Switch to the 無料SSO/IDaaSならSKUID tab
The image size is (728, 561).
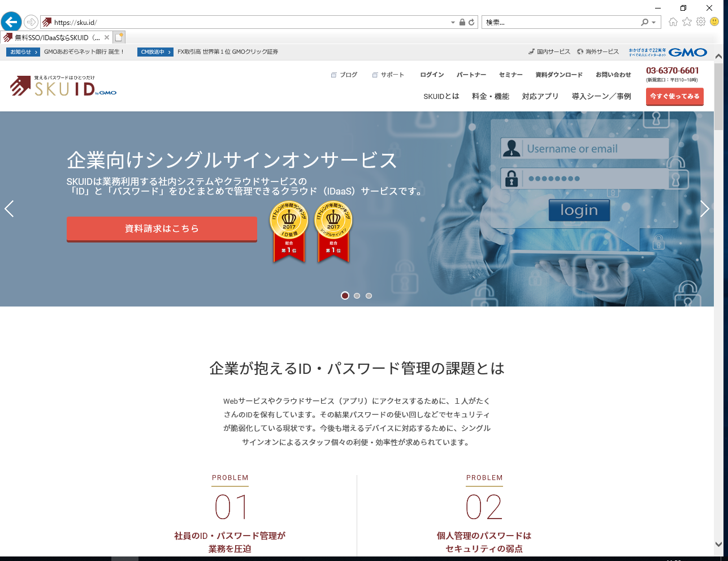point(57,37)
